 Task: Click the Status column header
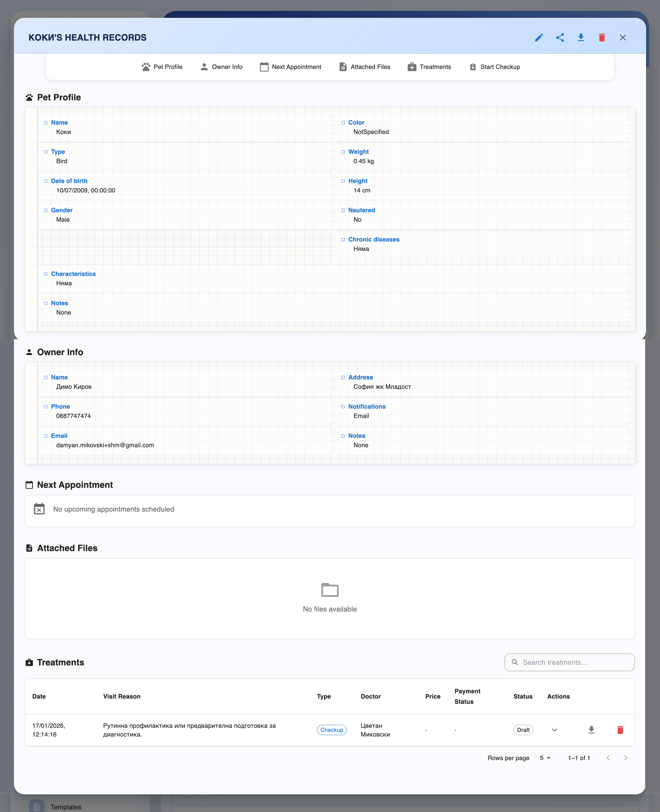click(523, 697)
